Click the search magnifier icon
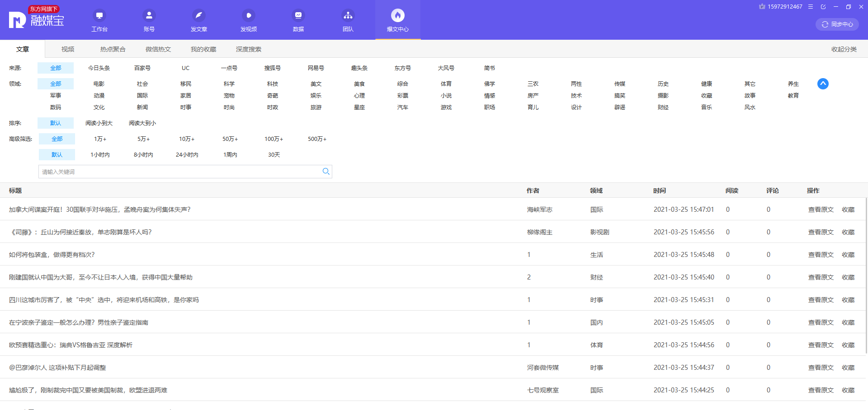 pos(325,172)
